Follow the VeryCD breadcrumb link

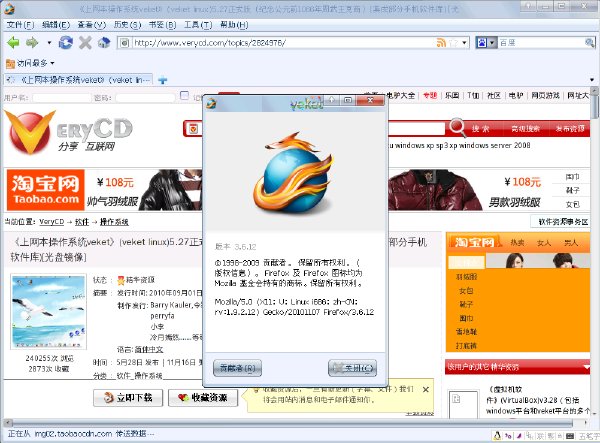pos(51,222)
